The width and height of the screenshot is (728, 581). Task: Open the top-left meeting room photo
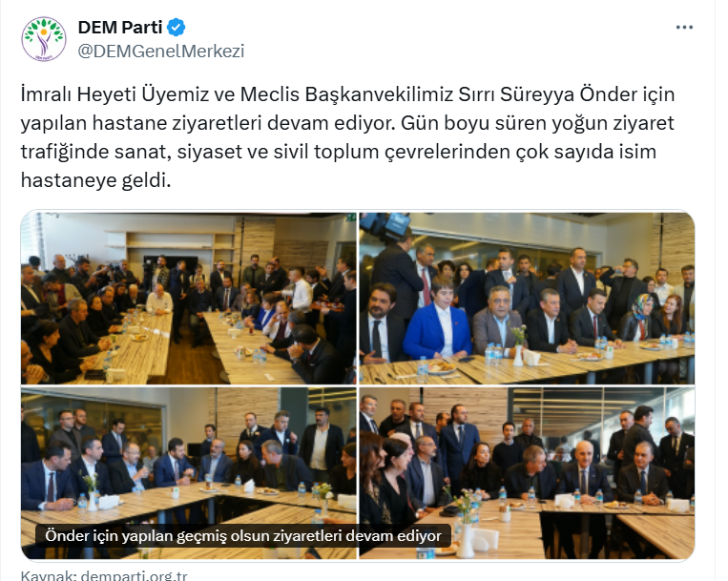[x=189, y=299]
